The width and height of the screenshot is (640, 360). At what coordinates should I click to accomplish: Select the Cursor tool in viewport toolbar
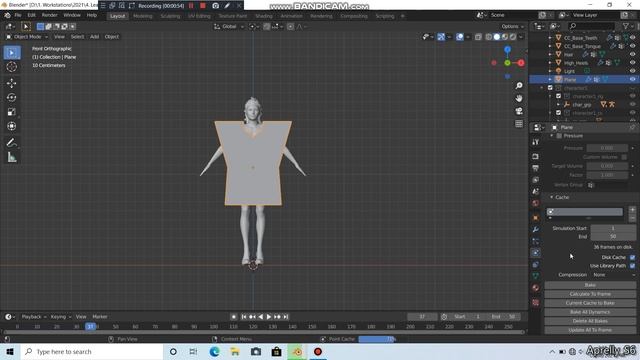[11, 67]
